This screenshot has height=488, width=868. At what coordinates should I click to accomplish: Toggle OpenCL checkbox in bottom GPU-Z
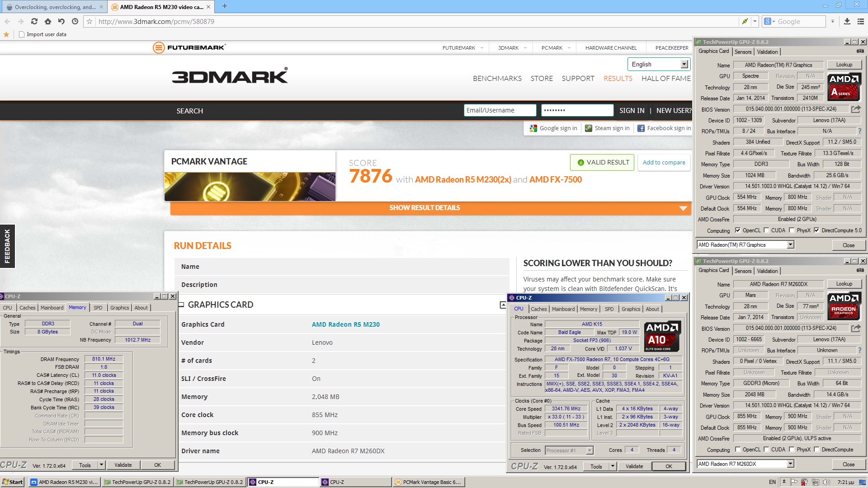[x=738, y=449]
